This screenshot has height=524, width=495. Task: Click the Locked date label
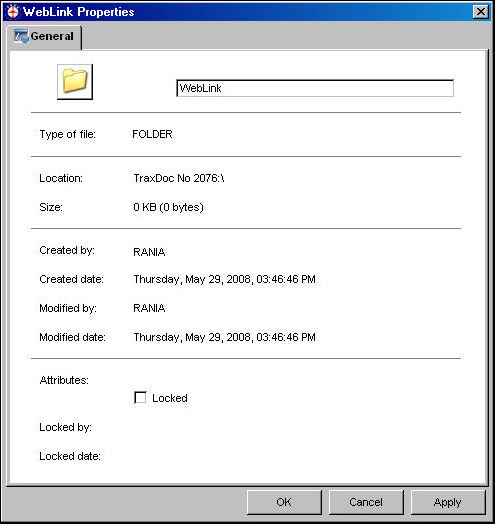(70, 456)
